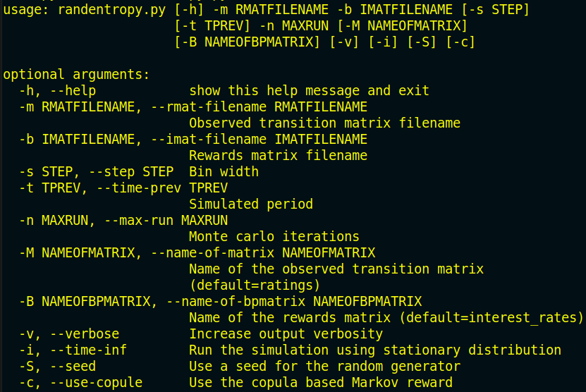Screen dimensions: 586x392
Task: Click the '-v, --verbose' option
Action: [69, 334]
